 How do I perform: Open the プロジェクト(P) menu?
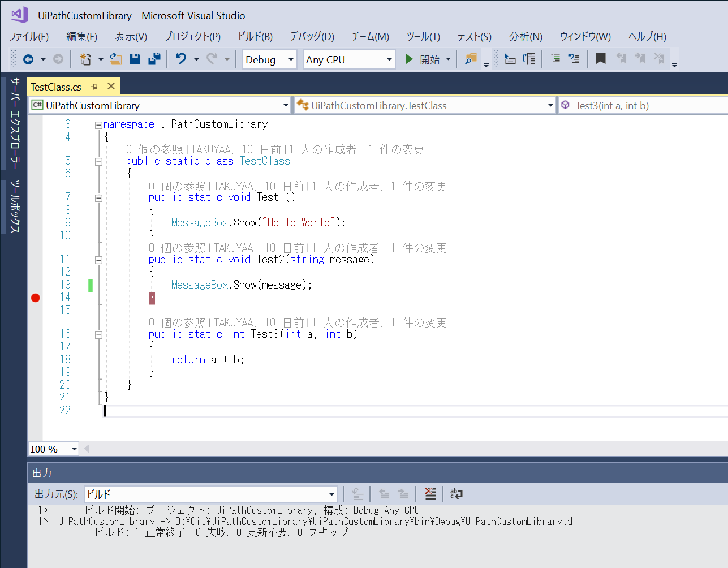pos(192,36)
